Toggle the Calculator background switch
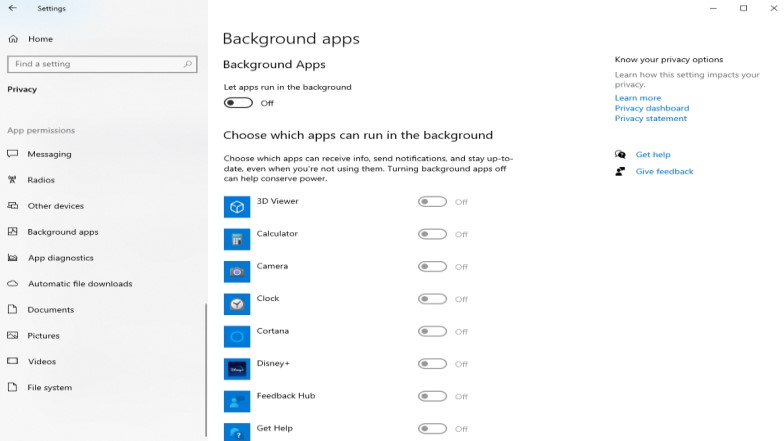 (x=432, y=234)
